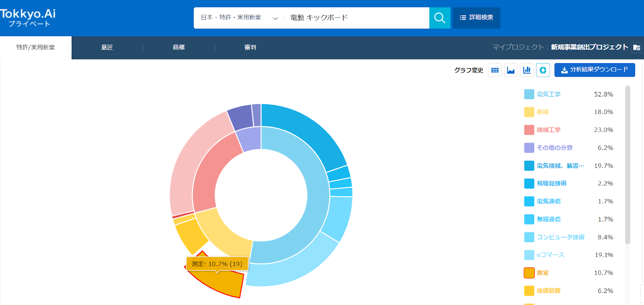Open project folder settings icon
The width and height of the screenshot is (644, 305).
pyautogui.click(x=637, y=47)
